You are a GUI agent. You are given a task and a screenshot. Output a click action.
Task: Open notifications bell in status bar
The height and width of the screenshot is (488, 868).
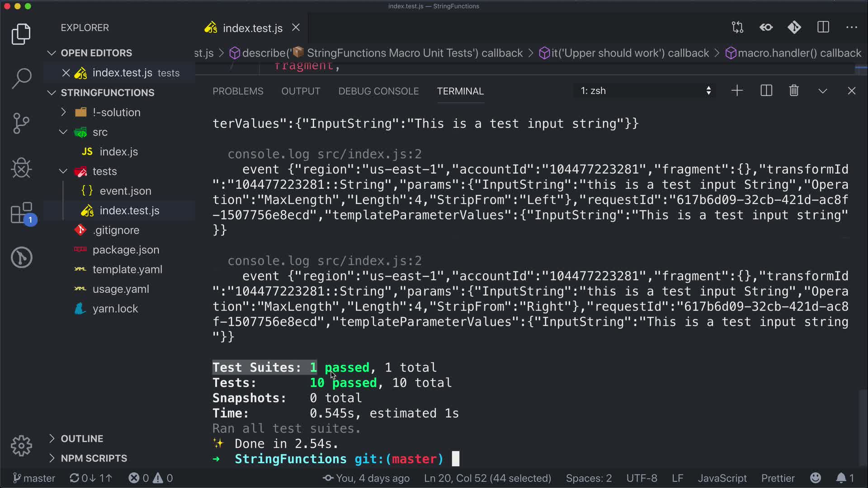[x=841, y=478]
